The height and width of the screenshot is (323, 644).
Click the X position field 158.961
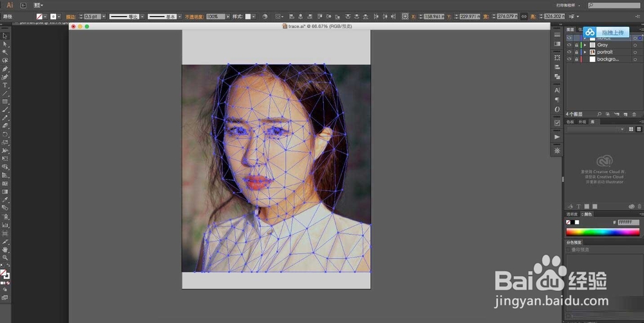tap(433, 17)
